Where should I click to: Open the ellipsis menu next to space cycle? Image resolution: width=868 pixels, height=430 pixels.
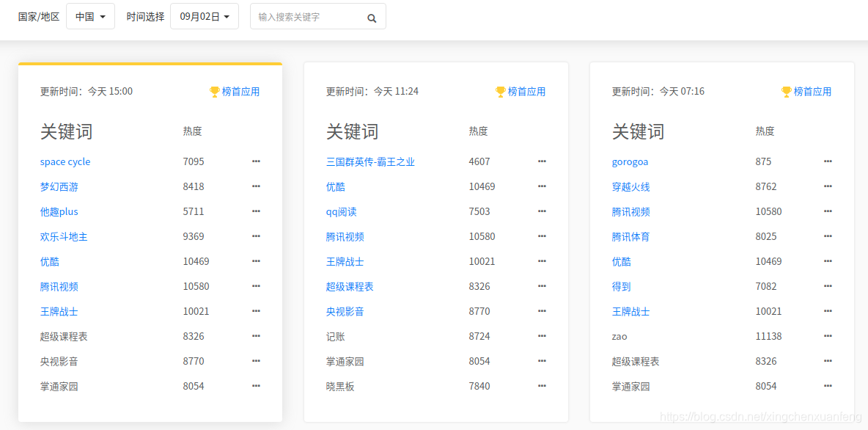pos(256,161)
